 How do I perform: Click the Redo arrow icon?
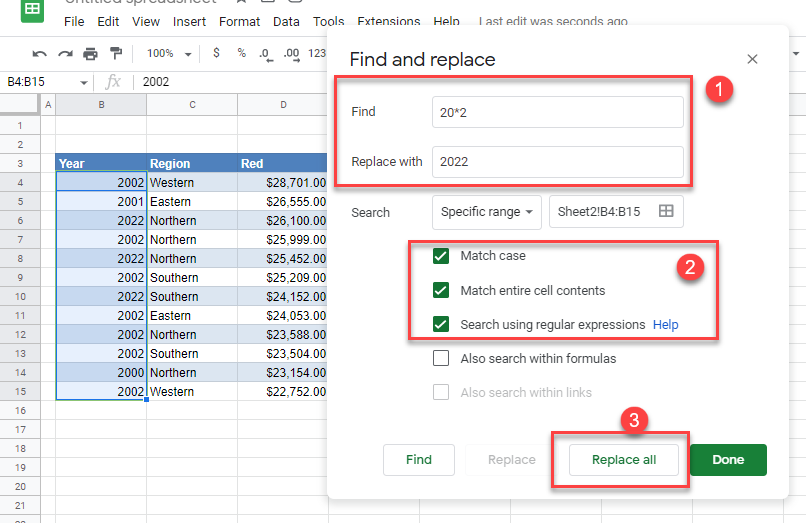(65, 54)
